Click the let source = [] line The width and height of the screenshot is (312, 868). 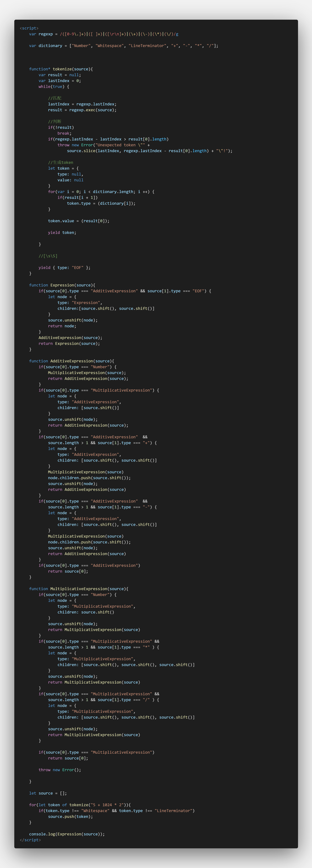[48, 793]
